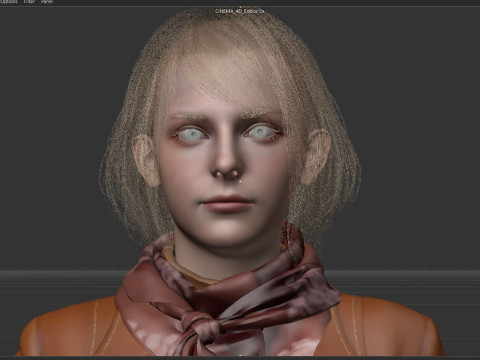Open the Options menu in viewport
Screen dimensions: 480x360
(9, 2)
